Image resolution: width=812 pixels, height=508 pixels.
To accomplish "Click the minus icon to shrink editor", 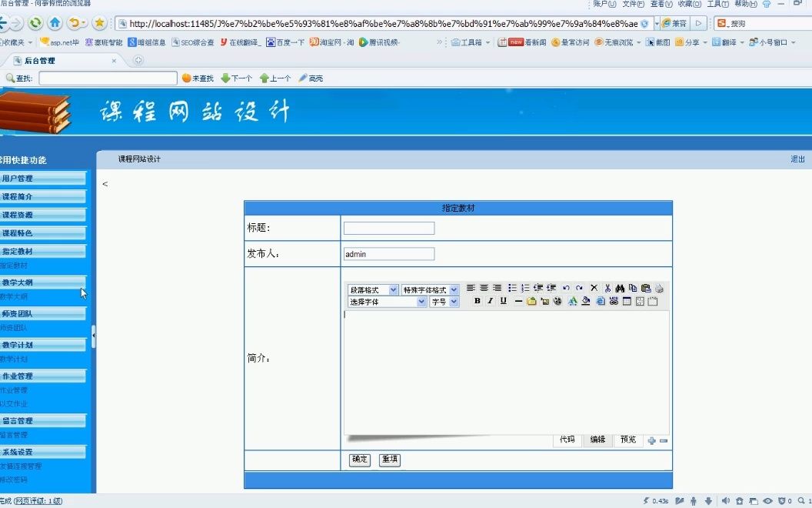I will click(664, 440).
